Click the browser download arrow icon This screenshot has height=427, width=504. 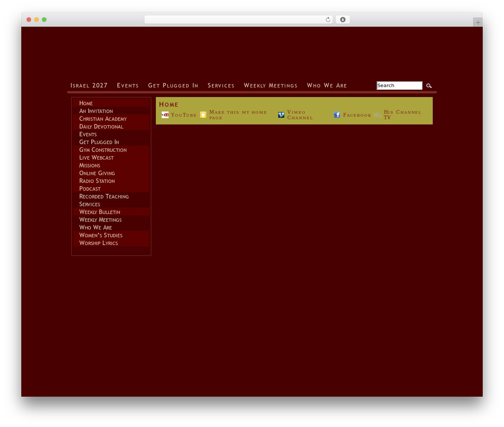point(343,20)
